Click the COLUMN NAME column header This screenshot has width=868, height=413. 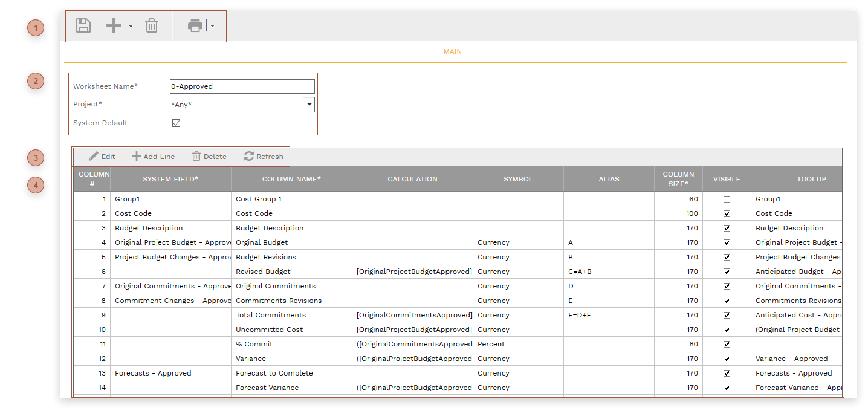click(x=291, y=179)
